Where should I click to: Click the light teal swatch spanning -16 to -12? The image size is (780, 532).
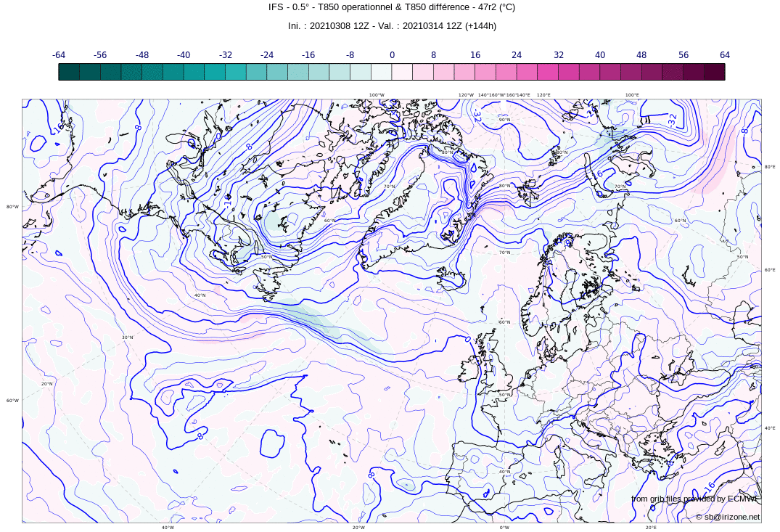point(319,72)
